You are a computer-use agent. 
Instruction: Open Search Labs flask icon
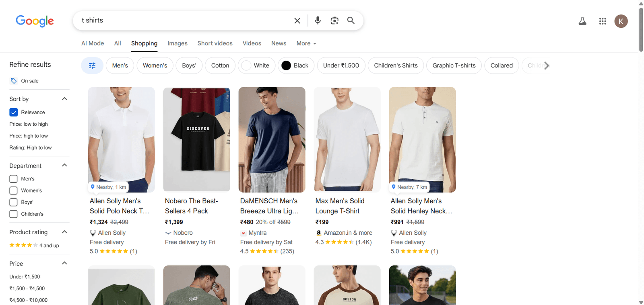pyautogui.click(x=582, y=21)
